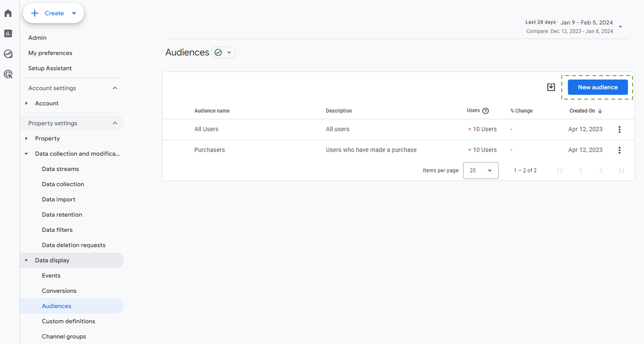Go to Events in Data display
The height and width of the screenshot is (344, 644).
[x=51, y=276]
